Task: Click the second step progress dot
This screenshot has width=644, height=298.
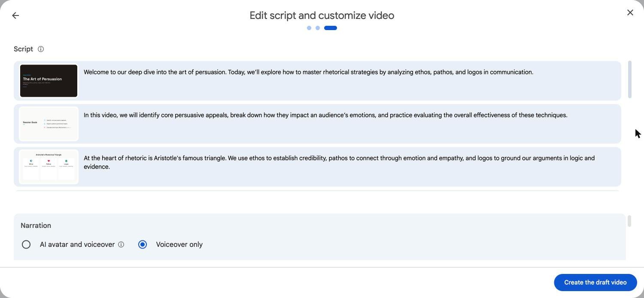Action: [x=318, y=28]
